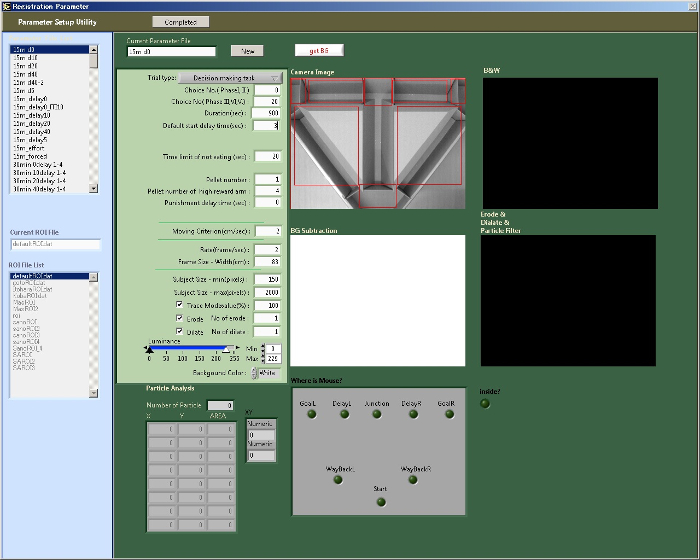Click the Junction indicator light
This screenshot has height=560, width=700.
pos(377,413)
